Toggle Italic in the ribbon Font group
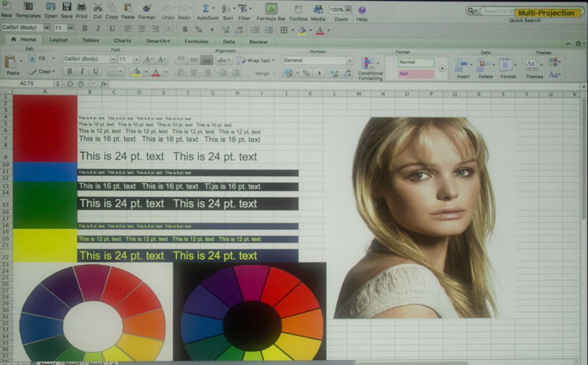The width and height of the screenshot is (588, 365). [x=82, y=71]
